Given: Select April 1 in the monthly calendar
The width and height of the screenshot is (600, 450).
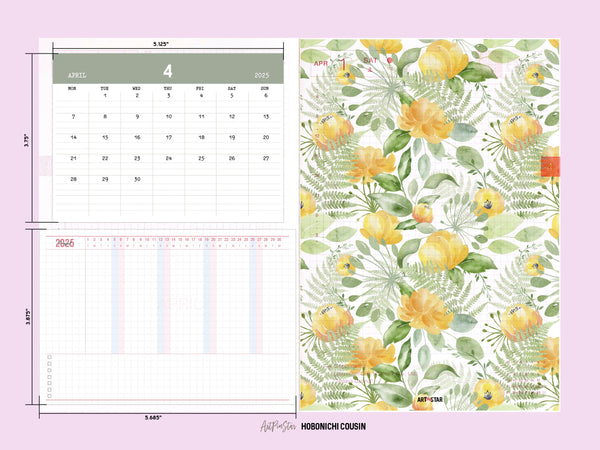Looking at the screenshot, I should pos(104,95).
